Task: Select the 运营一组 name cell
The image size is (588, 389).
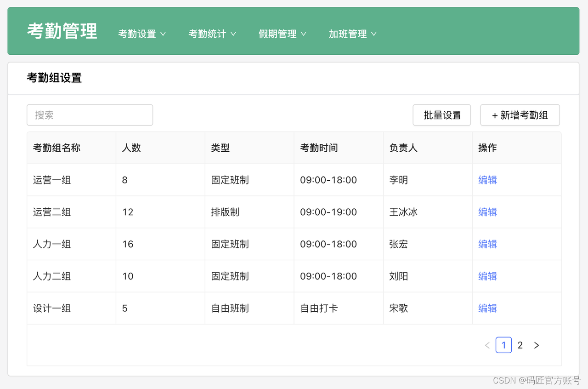Action: pos(72,180)
